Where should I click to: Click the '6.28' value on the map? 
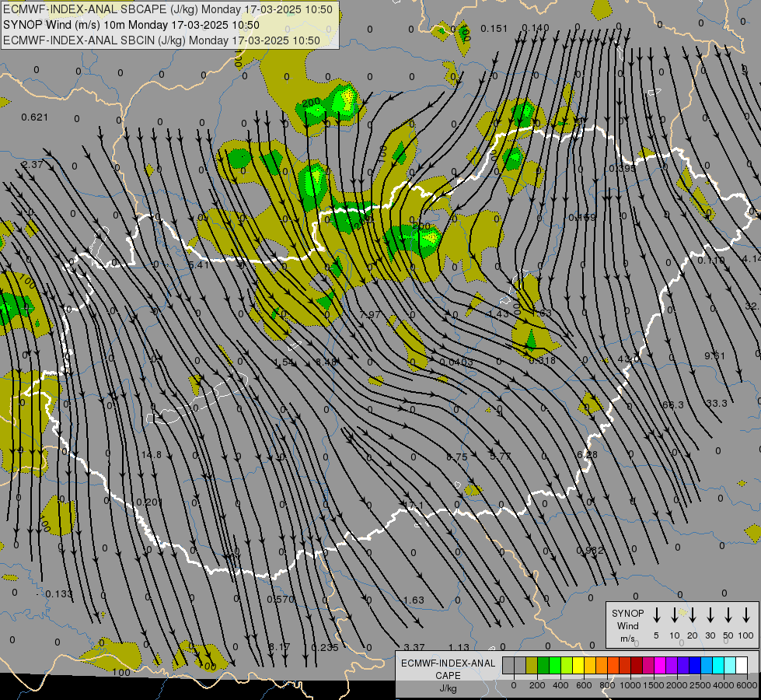pyautogui.click(x=587, y=455)
